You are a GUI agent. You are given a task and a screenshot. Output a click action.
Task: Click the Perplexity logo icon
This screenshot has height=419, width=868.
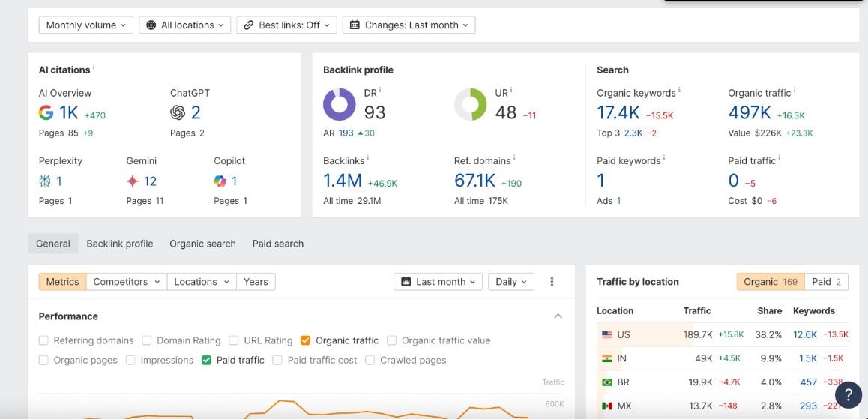(45, 181)
